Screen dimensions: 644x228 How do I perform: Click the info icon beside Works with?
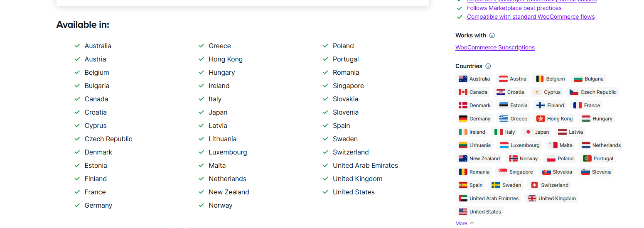click(492, 35)
